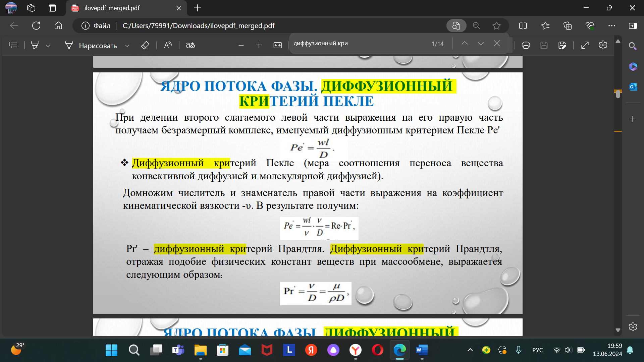Screen dimensions: 644x362
Task: Click the find on page icon in address bar
Action: pos(456,26)
